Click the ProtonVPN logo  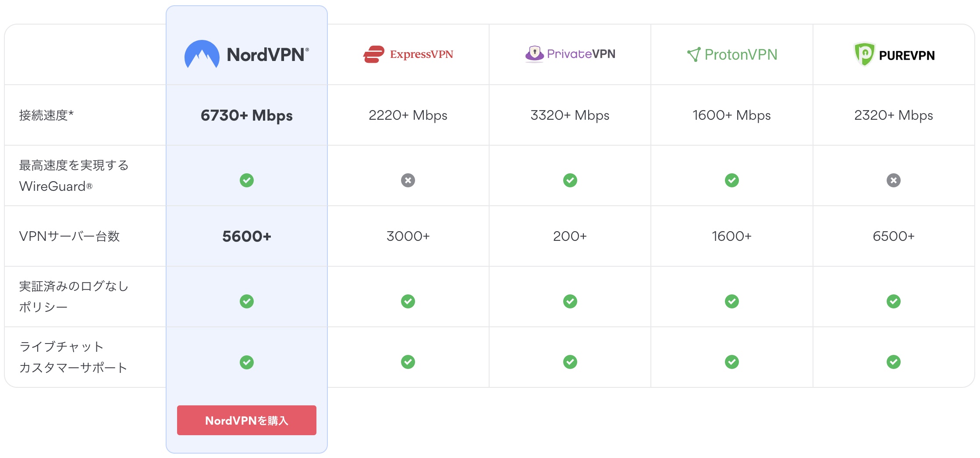click(x=732, y=54)
